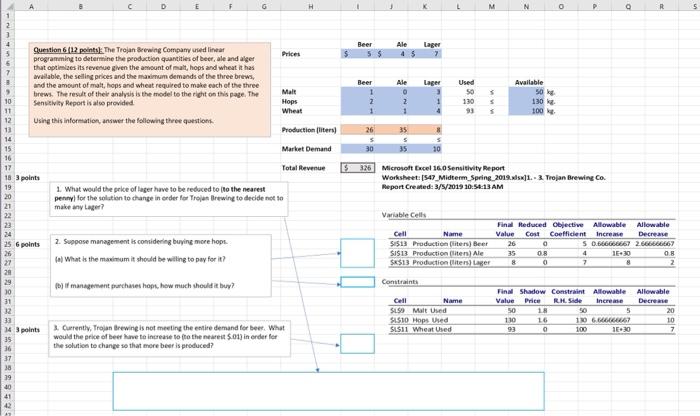Select row header 25

8,244
